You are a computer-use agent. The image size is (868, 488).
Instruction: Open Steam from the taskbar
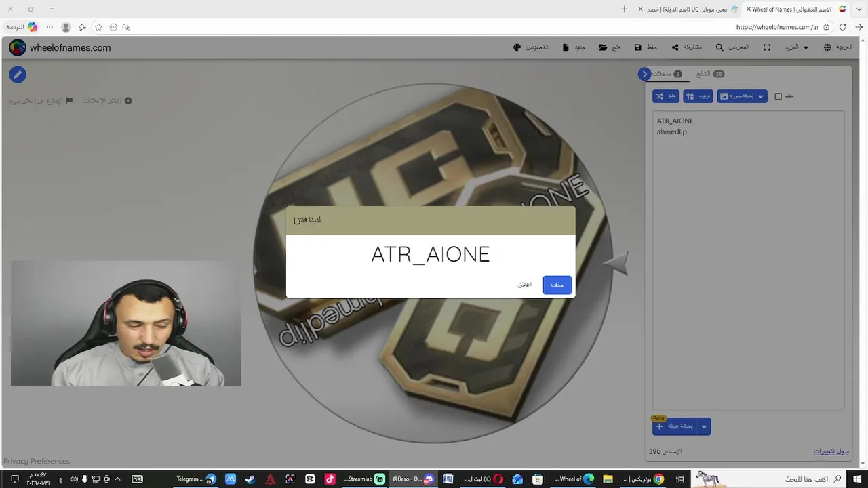(x=250, y=479)
